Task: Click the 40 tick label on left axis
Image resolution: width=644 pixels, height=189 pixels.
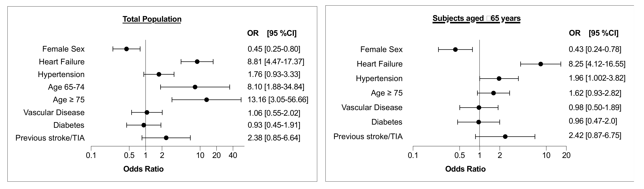Action: click(x=233, y=156)
